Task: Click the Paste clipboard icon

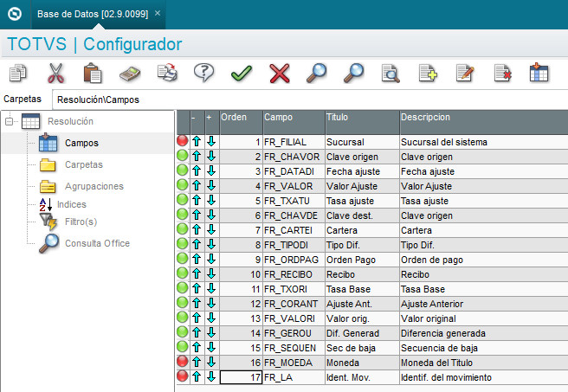Action: tap(93, 73)
